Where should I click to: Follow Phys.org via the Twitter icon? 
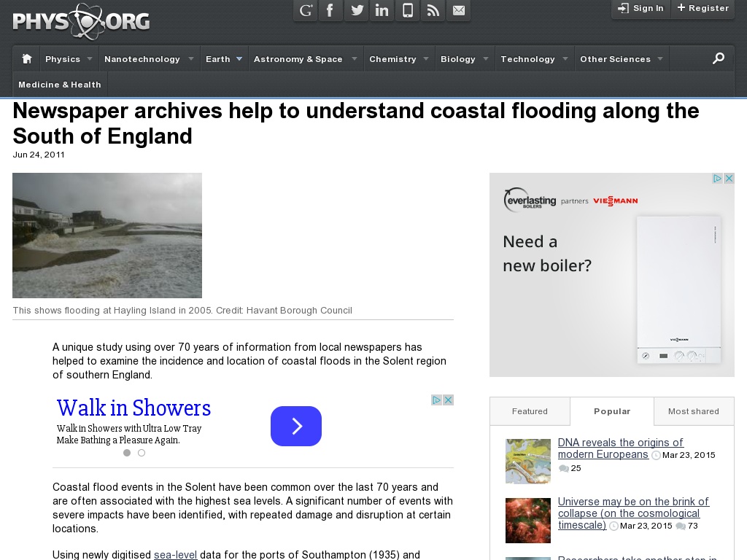point(356,11)
